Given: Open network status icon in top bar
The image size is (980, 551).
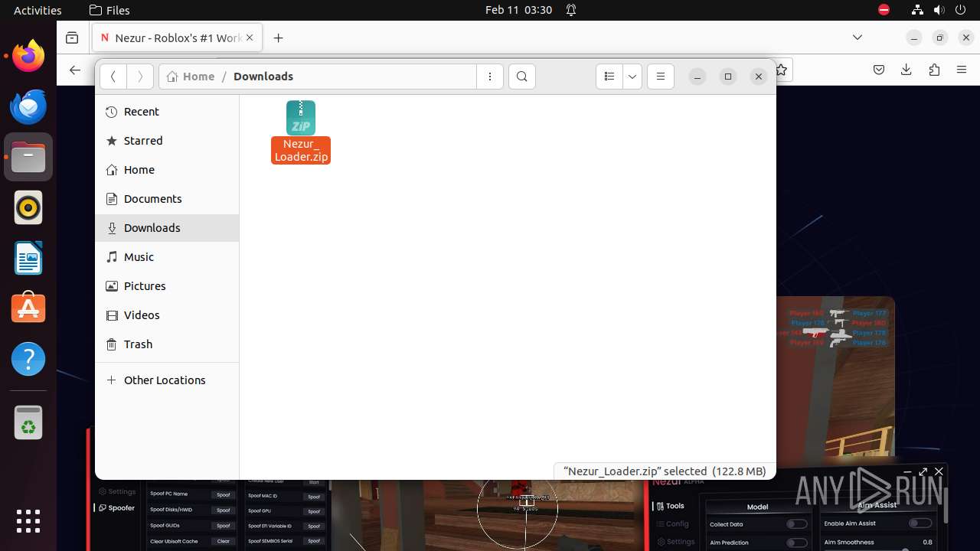Looking at the screenshot, I should [x=917, y=10].
